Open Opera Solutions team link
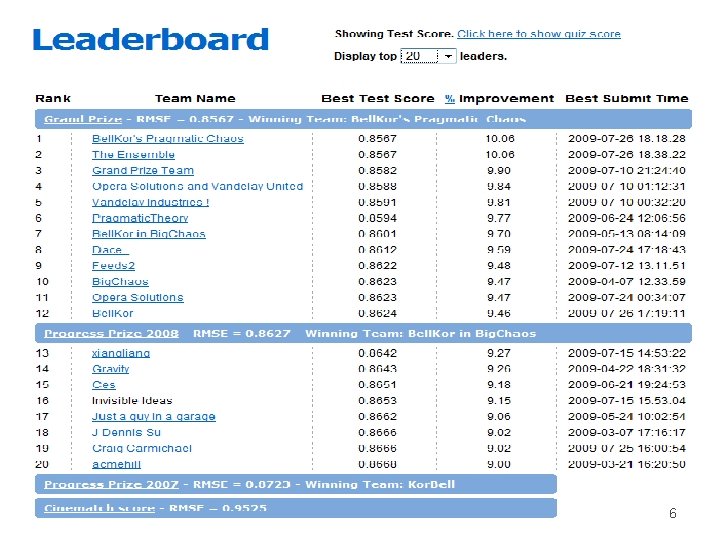The image size is (720, 540). pos(138,298)
